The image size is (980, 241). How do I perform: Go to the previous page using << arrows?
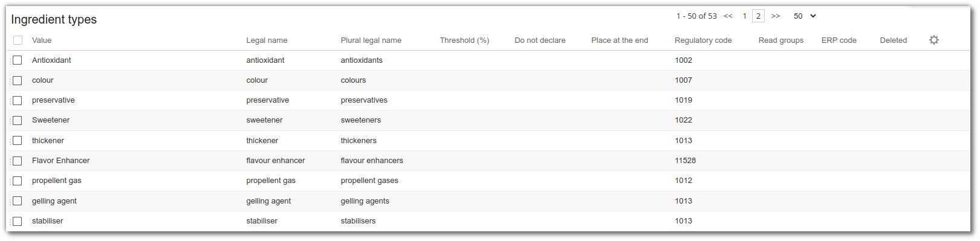pyautogui.click(x=728, y=16)
